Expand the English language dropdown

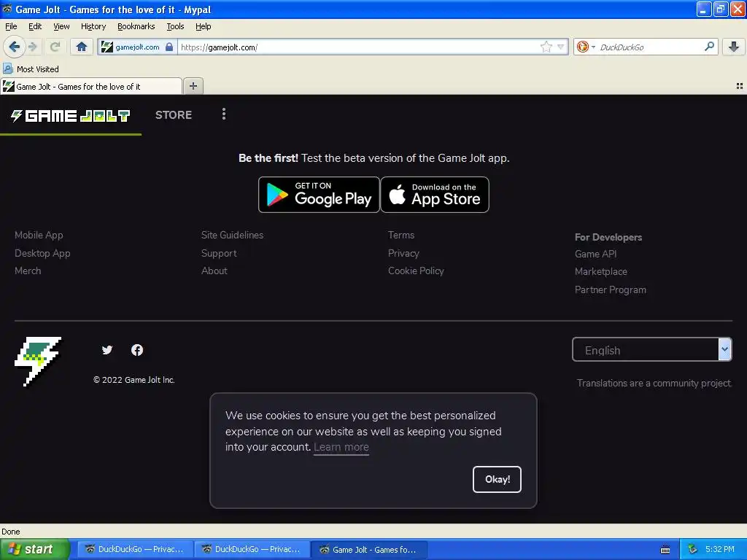[x=651, y=349]
